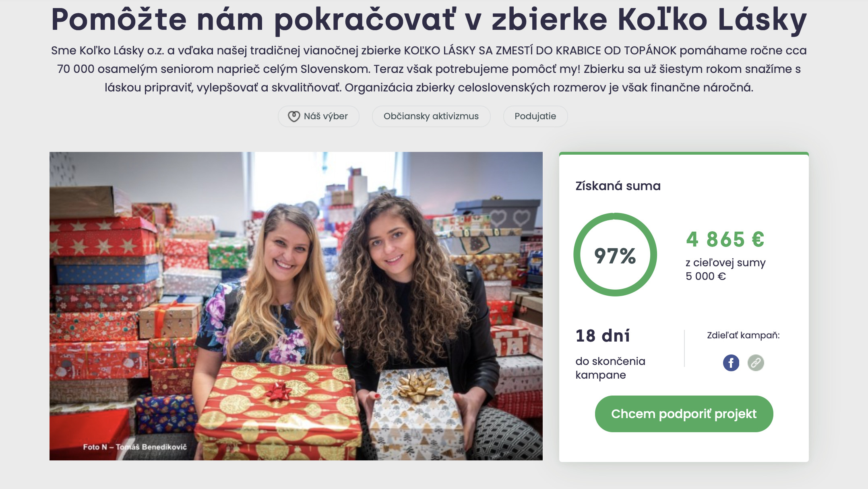Select the Podujatie tag
This screenshot has height=489, width=868.
[535, 116]
